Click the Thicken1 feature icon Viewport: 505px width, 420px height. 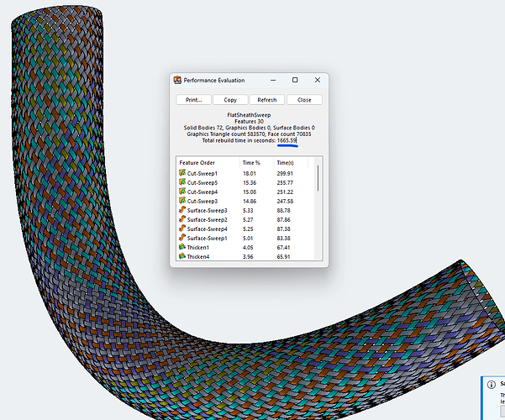[182, 248]
